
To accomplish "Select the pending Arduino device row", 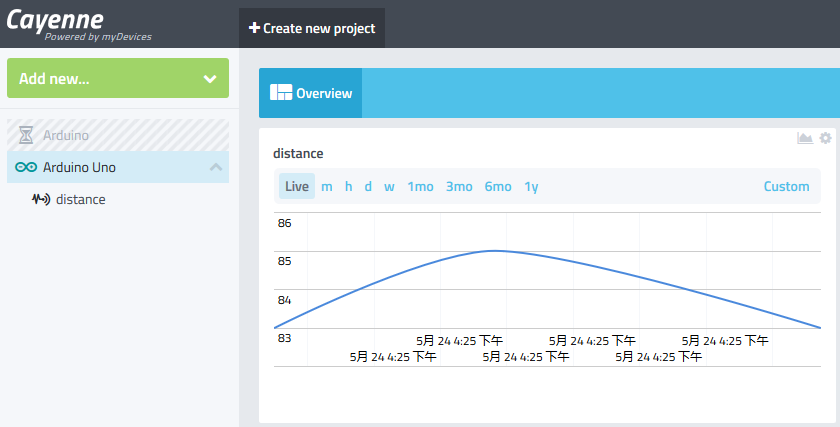I will click(x=118, y=135).
